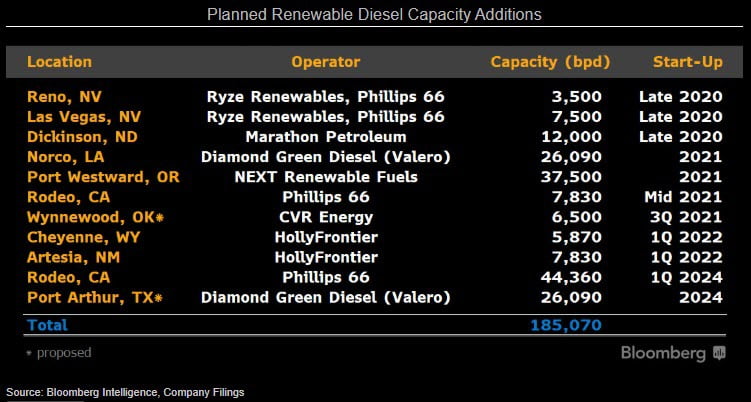
Task: Select the 6,500 capacity value
Action: pos(575,218)
